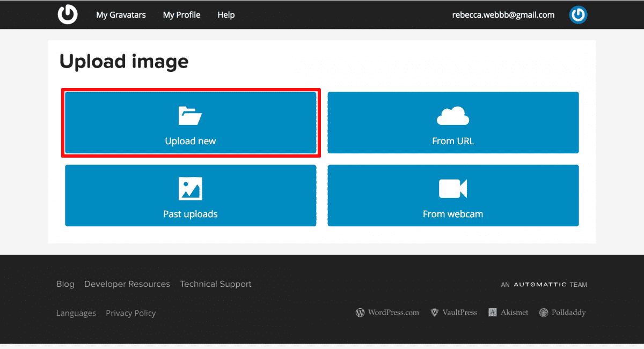Click the VaultPress shield icon
644x349 pixels.
pos(434,313)
